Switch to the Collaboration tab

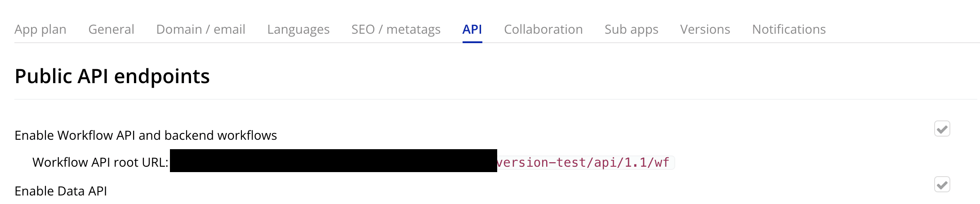[543, 30]
